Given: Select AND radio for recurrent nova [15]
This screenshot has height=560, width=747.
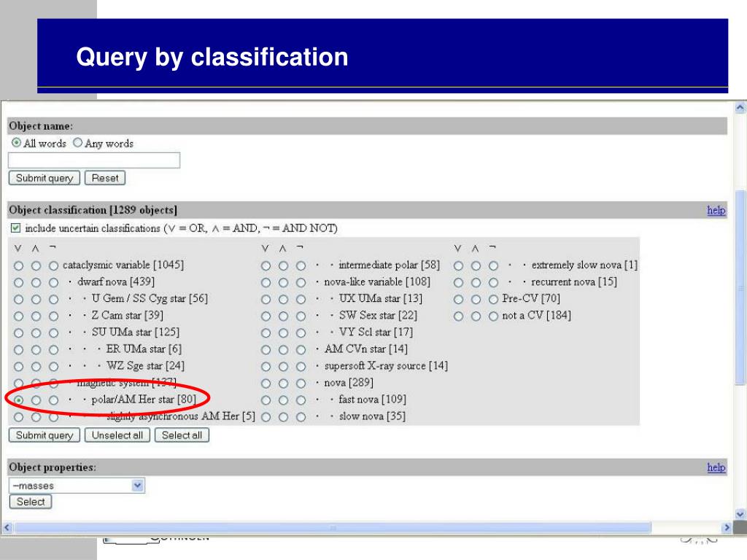Looking at the screenshot, I should point(476,282).
